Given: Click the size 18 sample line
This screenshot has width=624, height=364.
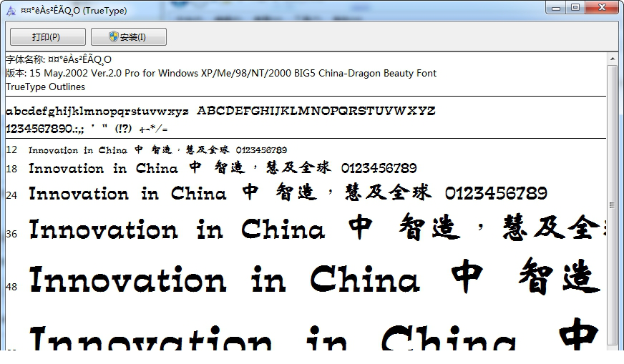Looking at the screenshot, I should point(223,168).
